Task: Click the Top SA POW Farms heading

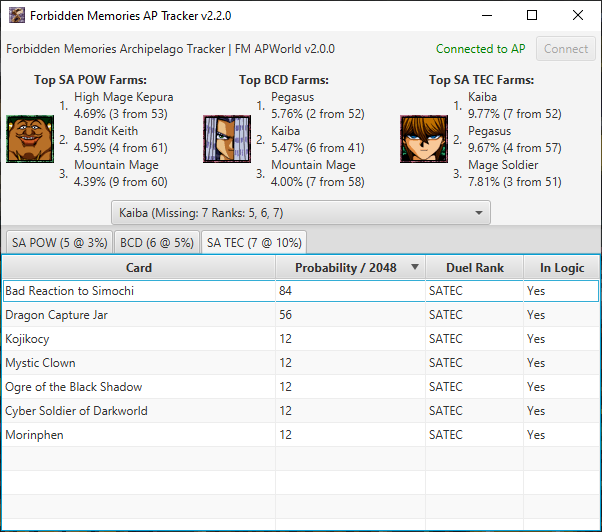Action: (90, 79)
